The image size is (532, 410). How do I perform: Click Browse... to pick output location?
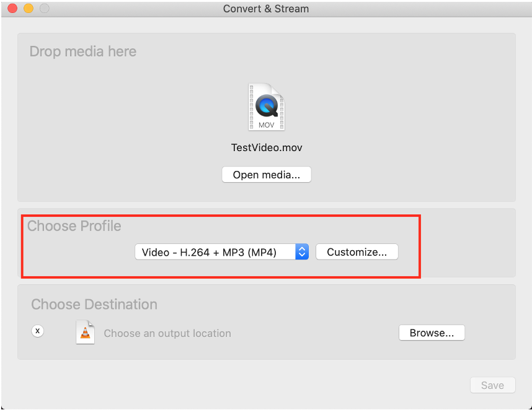(x=431, y=333)
